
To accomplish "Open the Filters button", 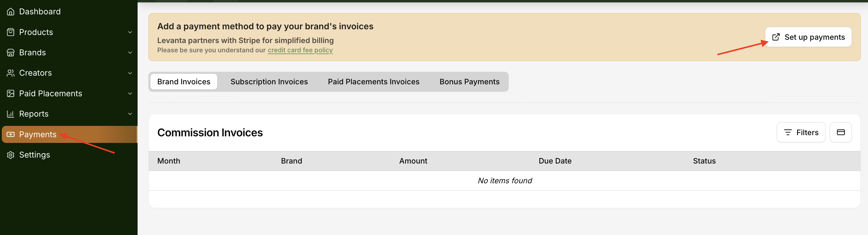I will coord(801,132).
